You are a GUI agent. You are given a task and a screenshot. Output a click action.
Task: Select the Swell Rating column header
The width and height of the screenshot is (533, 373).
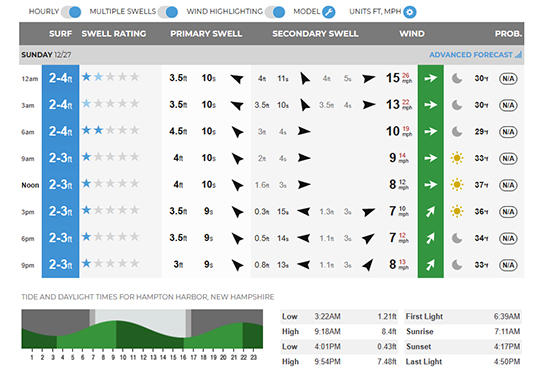tap(114, 34)
